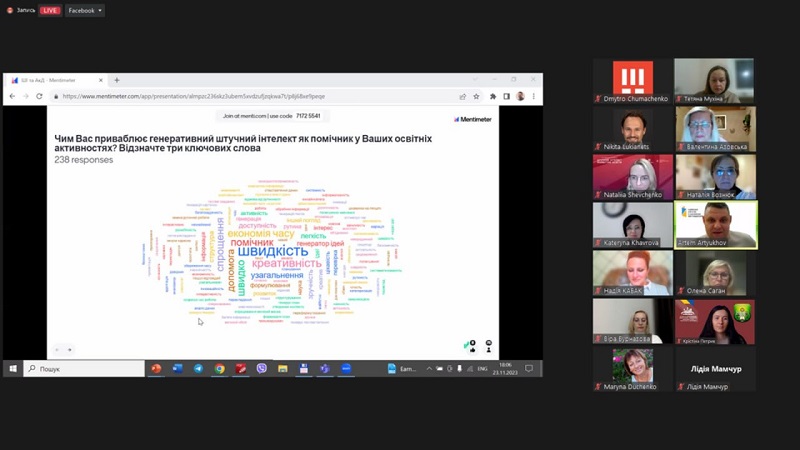This screenshot has height=450, width=800.
Task: Click the Google Chrome taskbar icon
Action: [x=219, y=369]
